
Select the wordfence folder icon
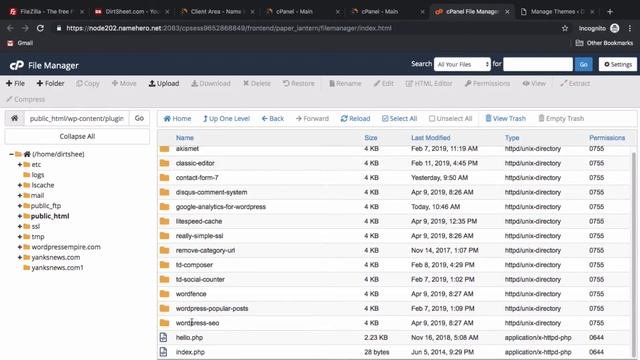pos(164,294)
